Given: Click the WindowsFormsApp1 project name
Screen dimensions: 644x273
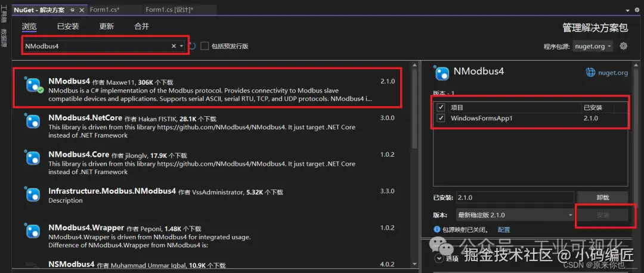Looking at the screenshot, I should tap(481, 118).
